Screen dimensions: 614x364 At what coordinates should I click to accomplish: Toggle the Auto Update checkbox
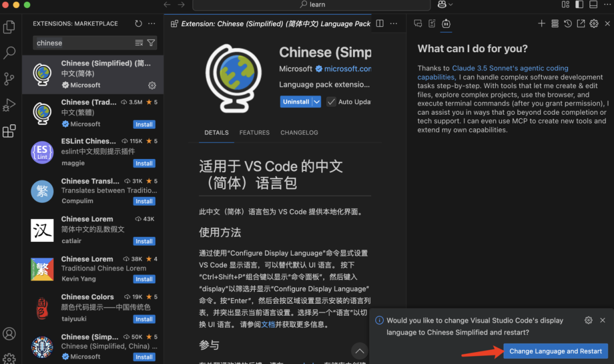click(331, 102)
